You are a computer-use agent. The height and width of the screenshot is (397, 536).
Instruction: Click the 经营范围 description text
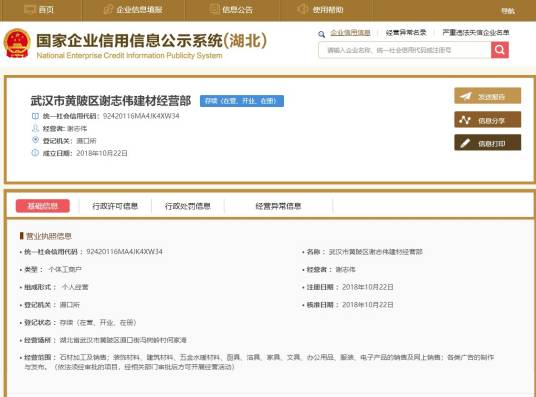259,362
